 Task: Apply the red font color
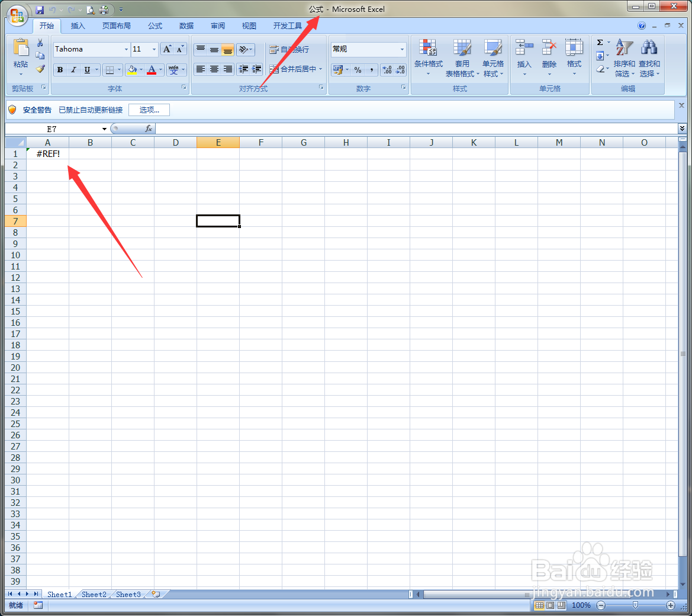point(152,70)
